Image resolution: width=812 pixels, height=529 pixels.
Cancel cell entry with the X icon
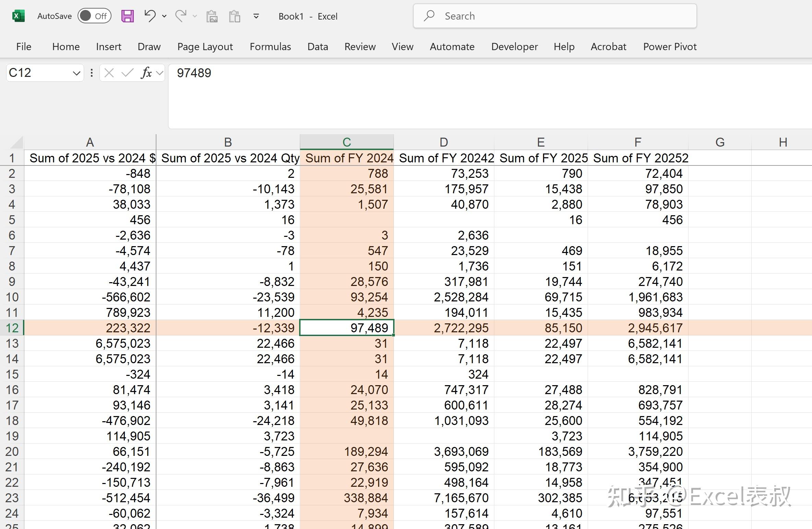(109, 73)
